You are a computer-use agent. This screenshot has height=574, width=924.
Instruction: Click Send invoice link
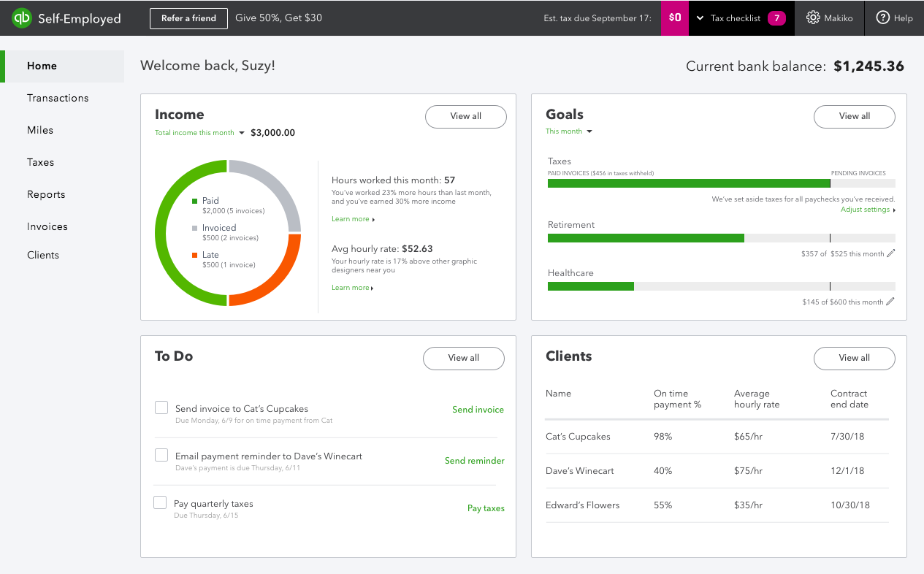(478, 410)
